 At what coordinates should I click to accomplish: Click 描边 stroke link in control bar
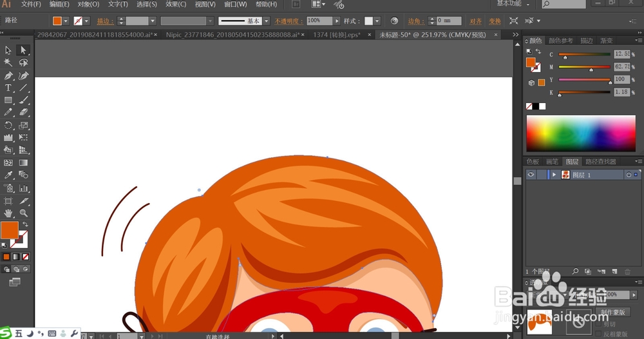pos(105,21)
